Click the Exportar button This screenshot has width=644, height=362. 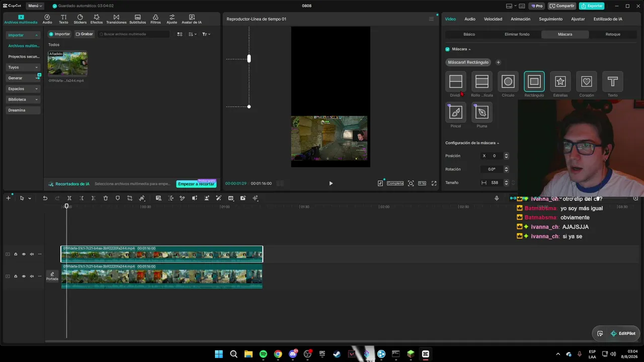[592, 6]
